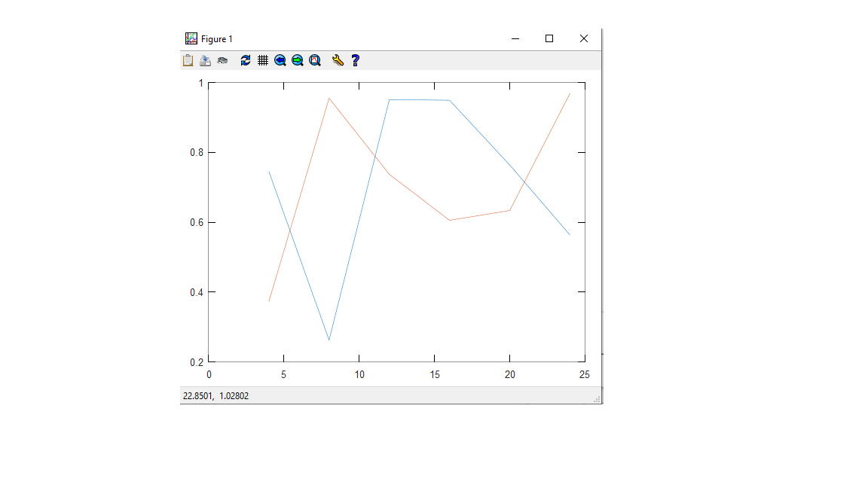Viewport: 868px width, 488px height.
Task: Autoscale the plot with magnifier icon
Action: pos(315,60)
